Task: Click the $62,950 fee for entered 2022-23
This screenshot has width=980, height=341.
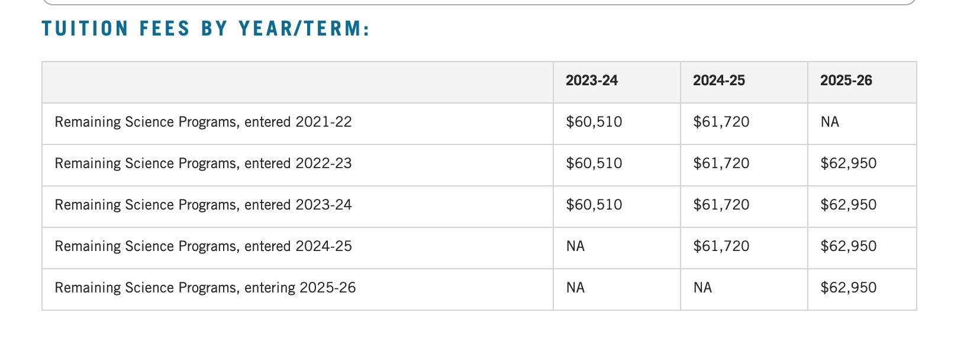Action: click(848, 163)
